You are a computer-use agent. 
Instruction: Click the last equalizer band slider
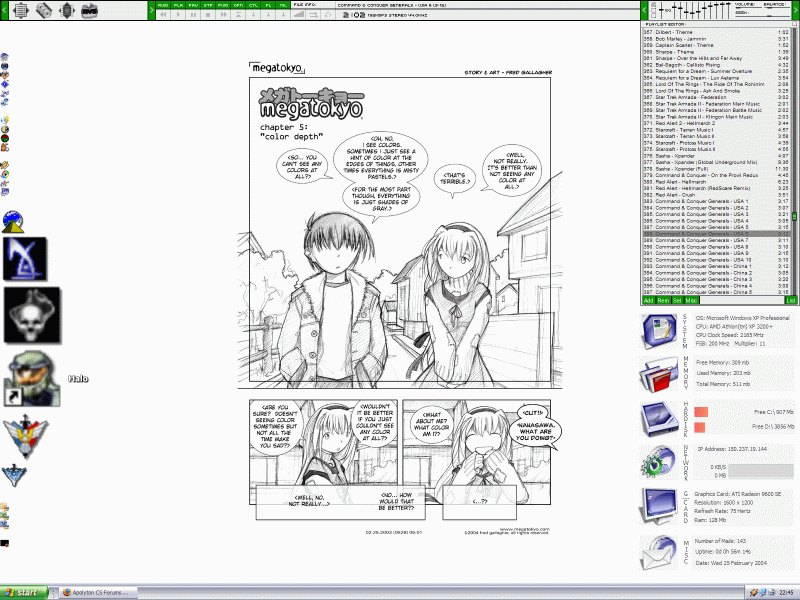[729, 10]
